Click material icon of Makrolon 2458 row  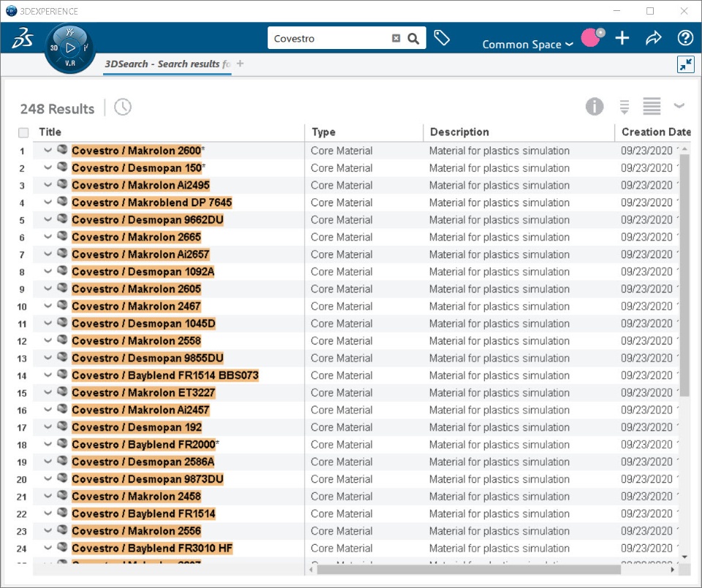point(63,495)
